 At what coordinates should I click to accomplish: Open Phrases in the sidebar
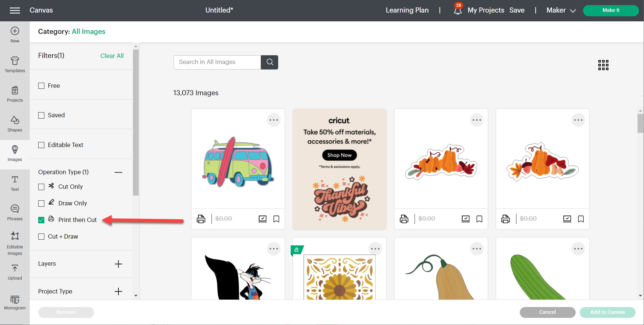15,213
